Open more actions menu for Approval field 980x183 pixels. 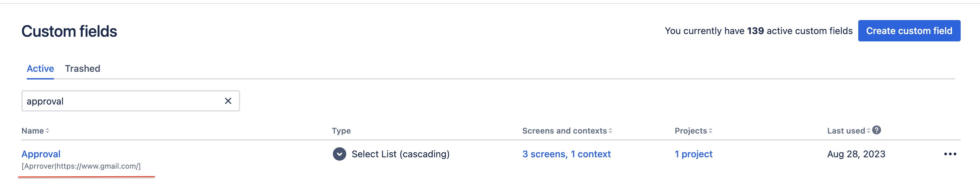(x=950, y=154)
